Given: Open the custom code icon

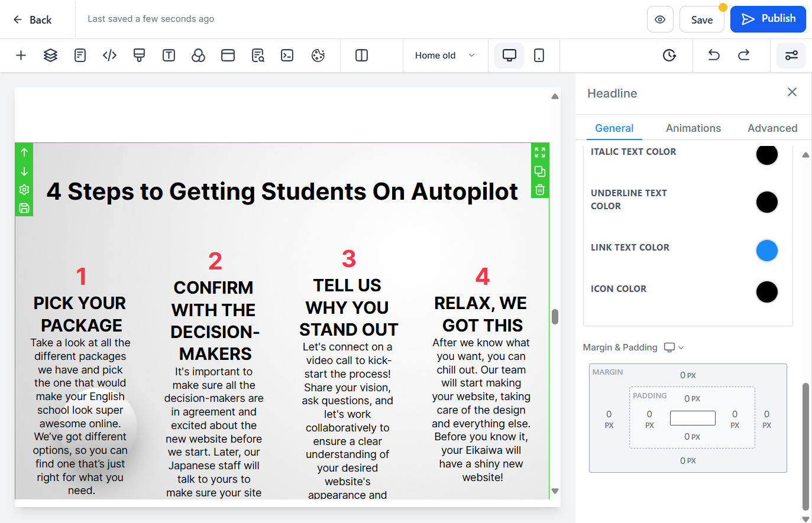Looking at the screenshot, I should [110, 56].
